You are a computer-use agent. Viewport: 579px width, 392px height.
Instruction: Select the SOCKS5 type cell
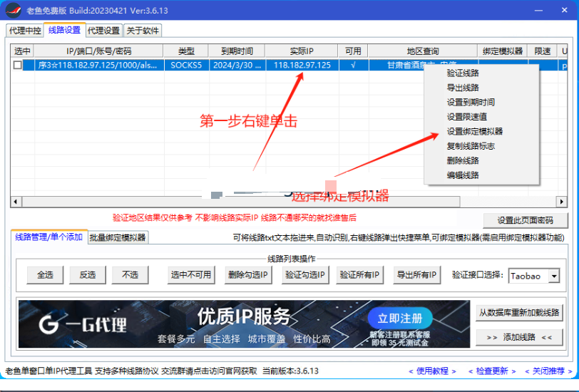click(x=187, y=66)
